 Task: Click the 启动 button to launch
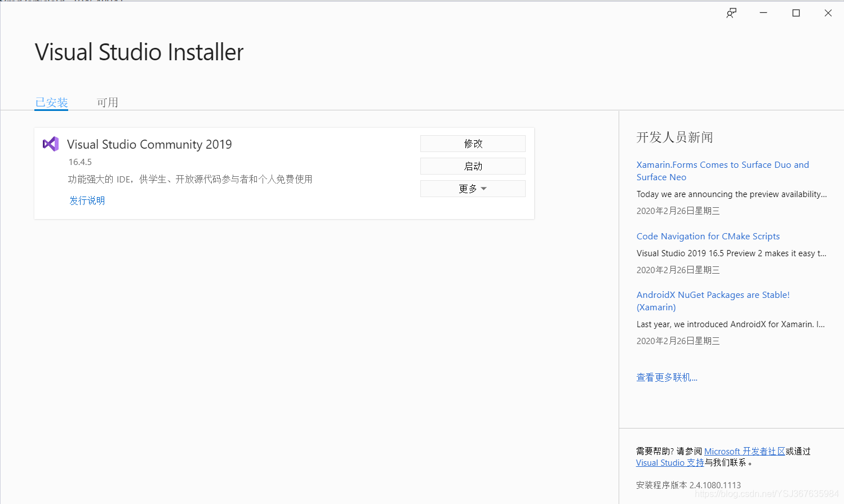473,166
